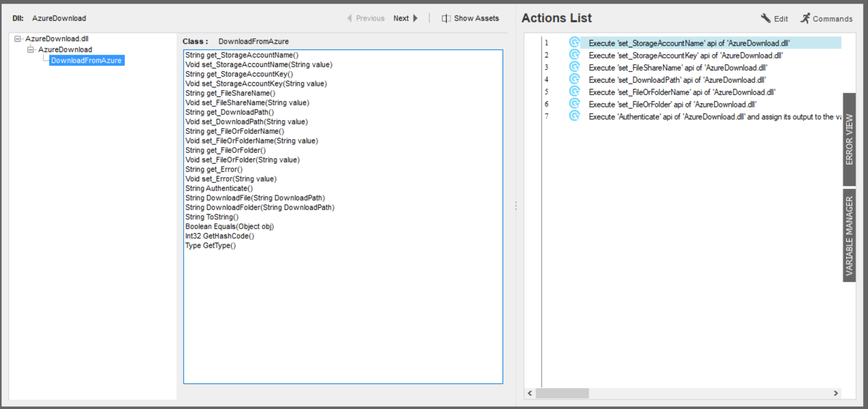Click the Next arrow icon
This screenshot has height=409, width=868.
[415, 18]
